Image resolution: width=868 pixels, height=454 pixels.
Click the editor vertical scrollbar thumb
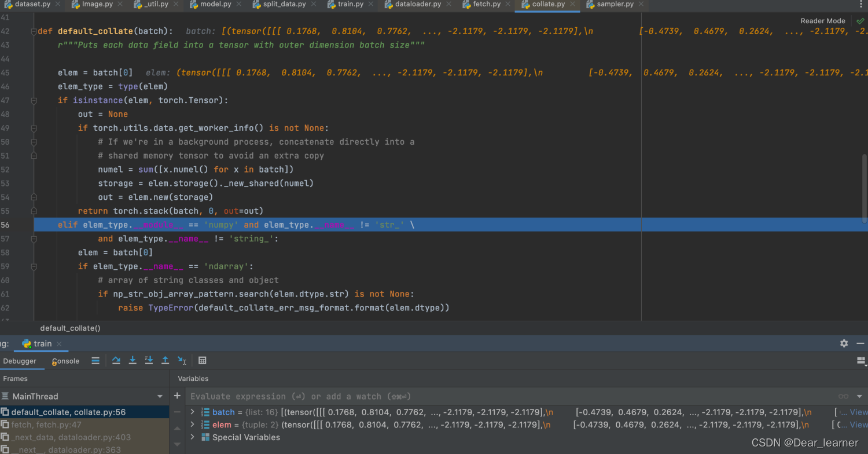coord(865,188)
